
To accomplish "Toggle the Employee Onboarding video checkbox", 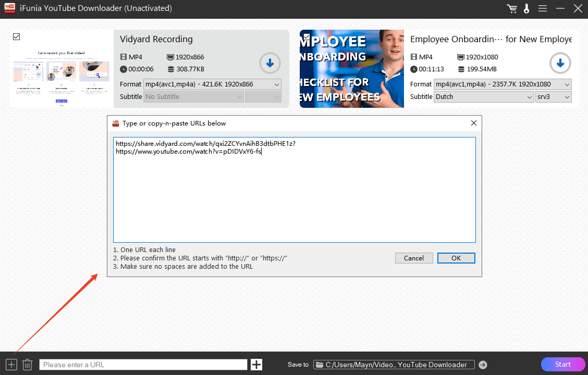I will coord(307,37).
